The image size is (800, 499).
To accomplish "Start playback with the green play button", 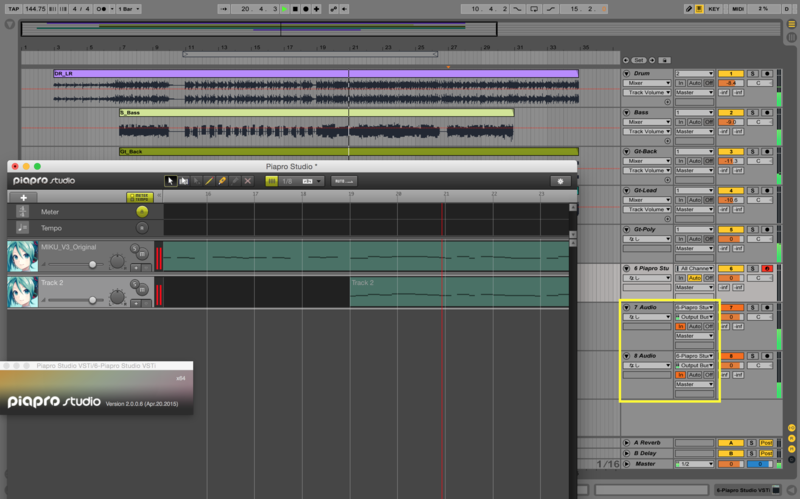I will pos(285,9).
